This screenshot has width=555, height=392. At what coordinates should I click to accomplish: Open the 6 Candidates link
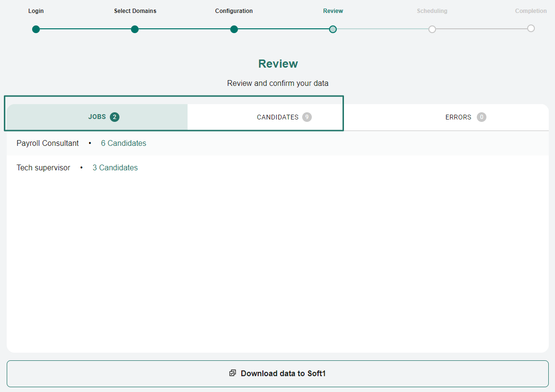[x=123, y=143]
